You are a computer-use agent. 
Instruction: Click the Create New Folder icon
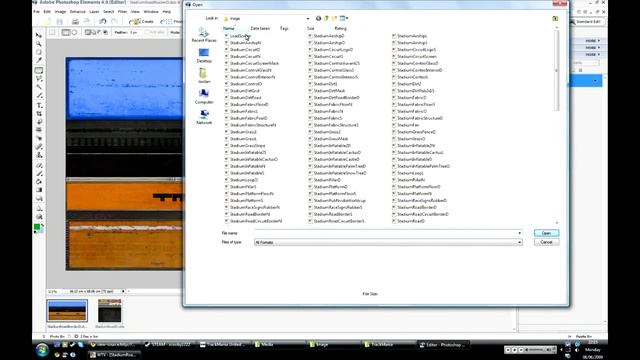(x=334, y=18)
